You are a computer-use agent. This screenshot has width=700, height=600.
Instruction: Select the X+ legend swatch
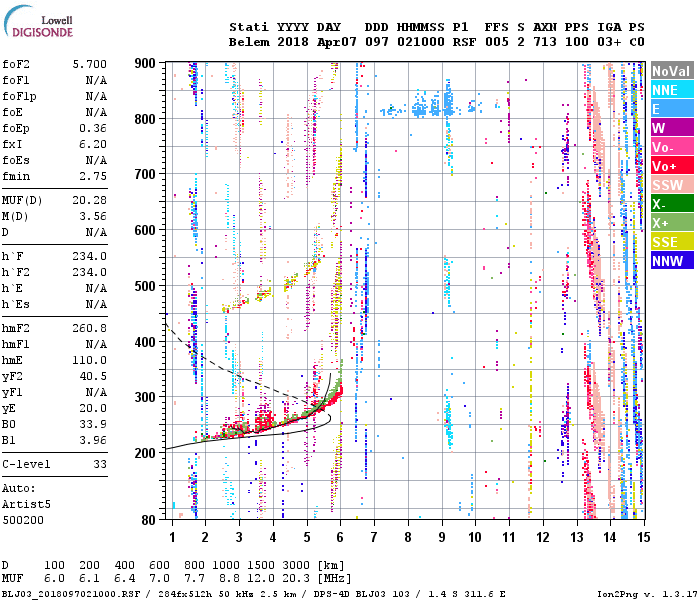672,223
